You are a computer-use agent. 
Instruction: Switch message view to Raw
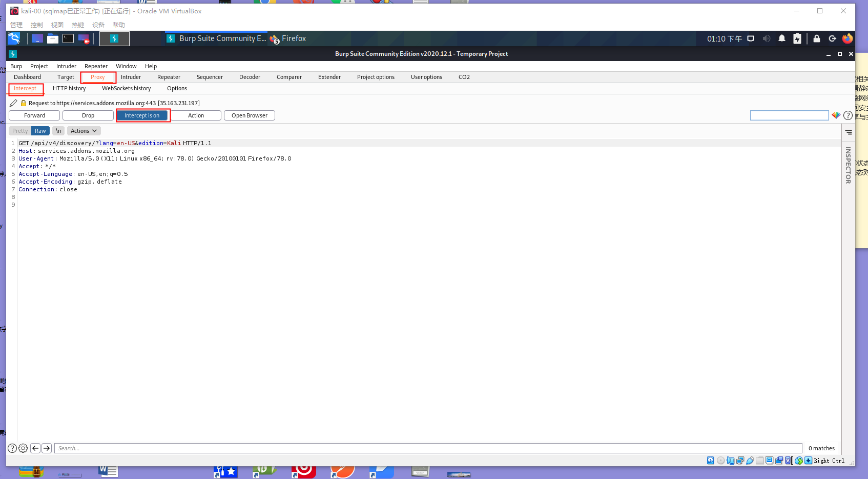point(40,131)
